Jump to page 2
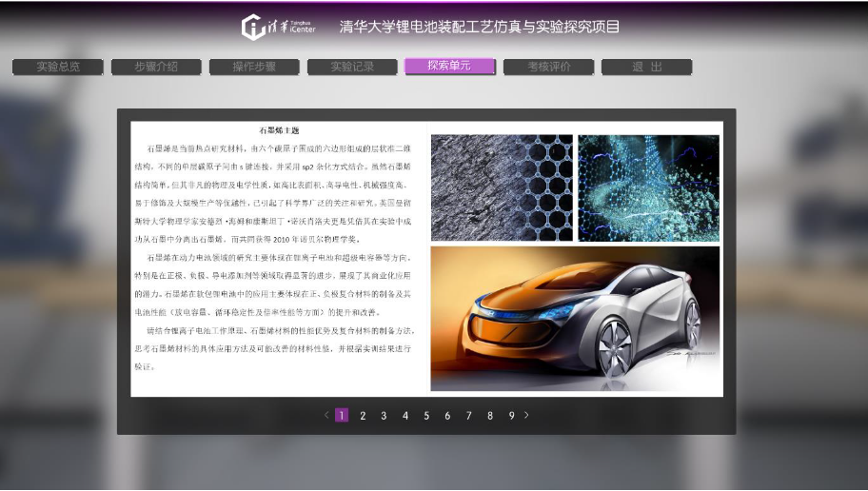The image size is (868, 491). click(363, 416)
